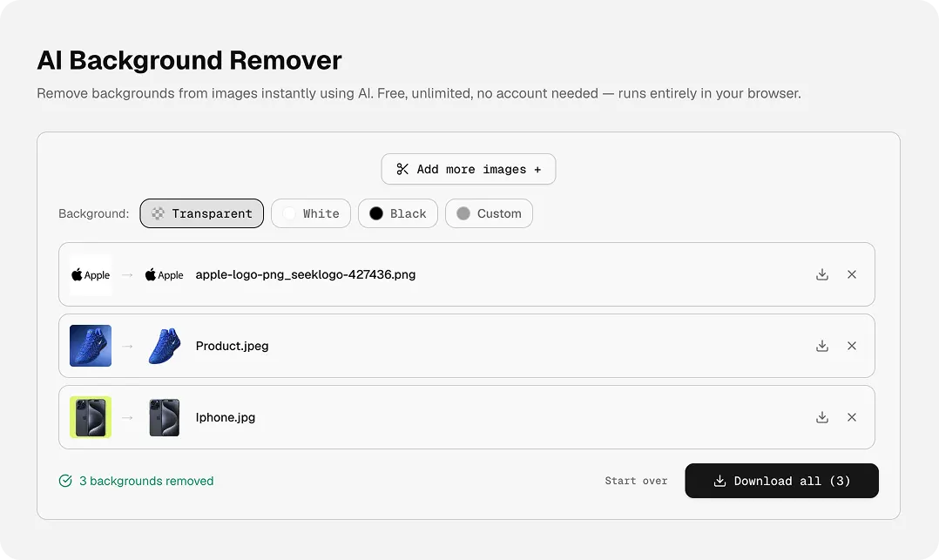Click the AI Background Remover heading
This screenshot has width=939, height=560.
click(x=189, y=60)
